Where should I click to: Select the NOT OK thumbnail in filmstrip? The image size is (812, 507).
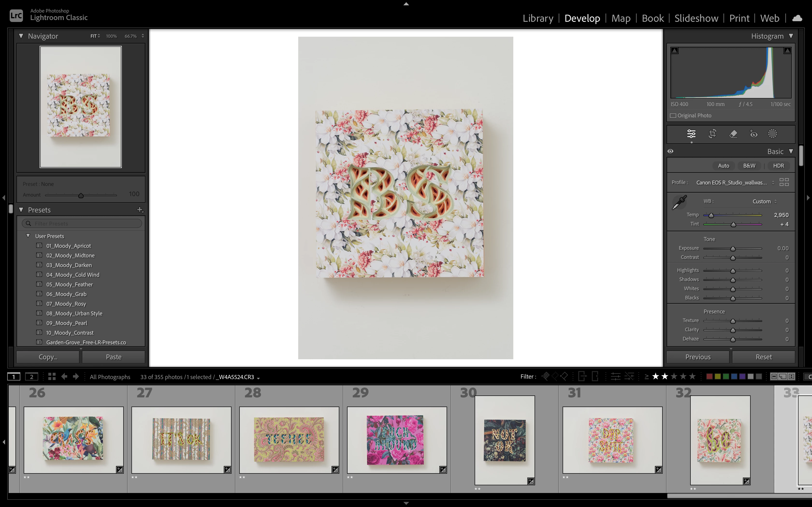(x=504, y=440)
